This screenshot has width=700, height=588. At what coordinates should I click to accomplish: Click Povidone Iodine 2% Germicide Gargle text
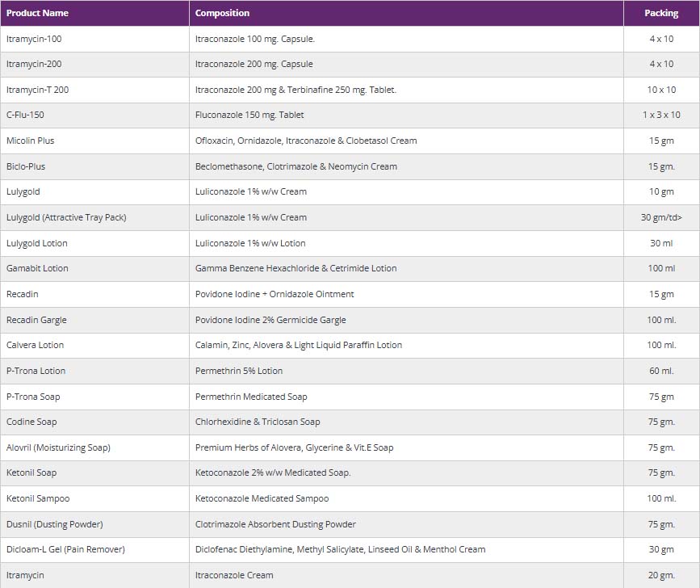(270, 320)
